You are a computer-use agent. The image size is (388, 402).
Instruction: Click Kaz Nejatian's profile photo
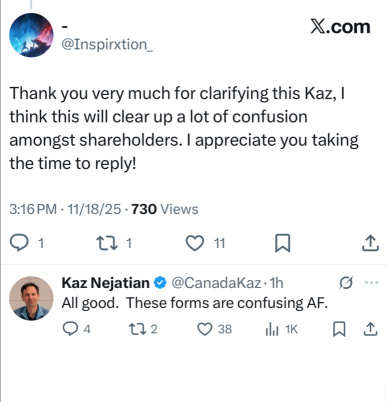31,298
